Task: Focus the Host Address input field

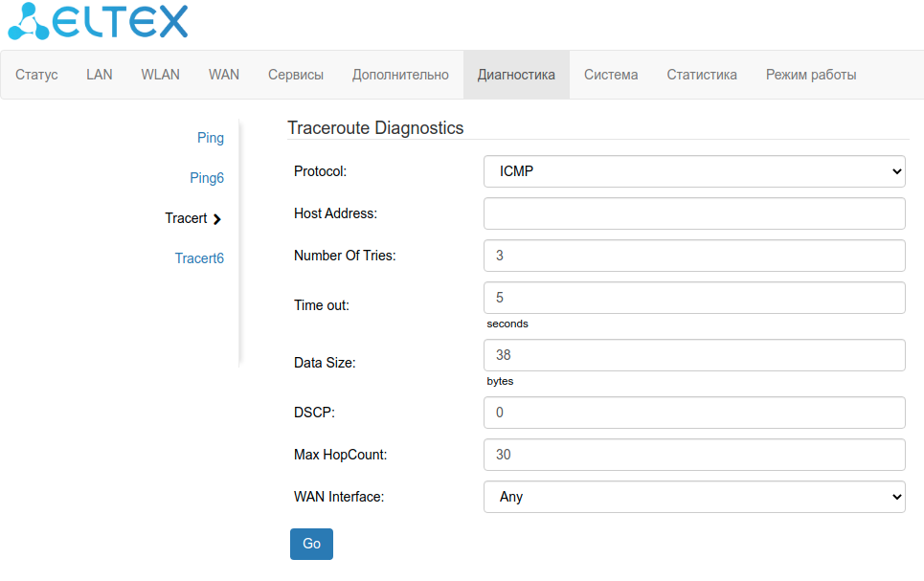Action: pyautogui.click(x=694, y=213)
